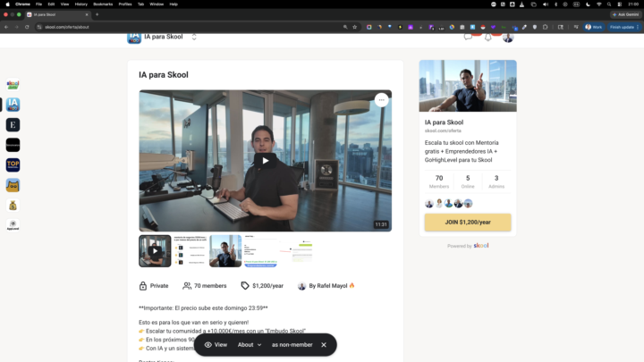Open the About dropdown in the preview bar
Screen dimensions: 644x362
pos(250,345)
